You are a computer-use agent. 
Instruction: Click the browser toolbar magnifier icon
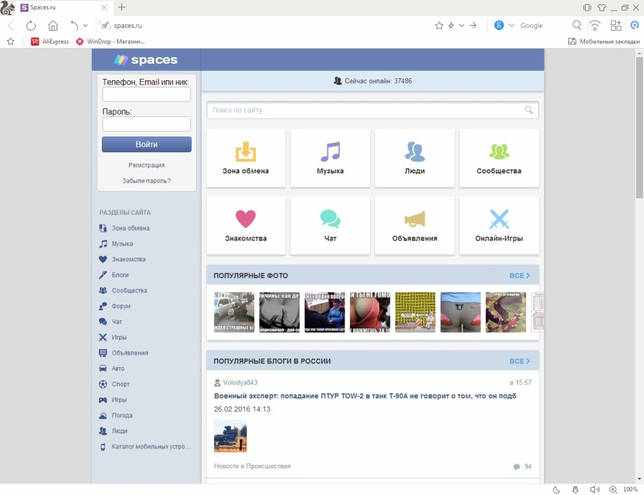(x=577, y=25)
